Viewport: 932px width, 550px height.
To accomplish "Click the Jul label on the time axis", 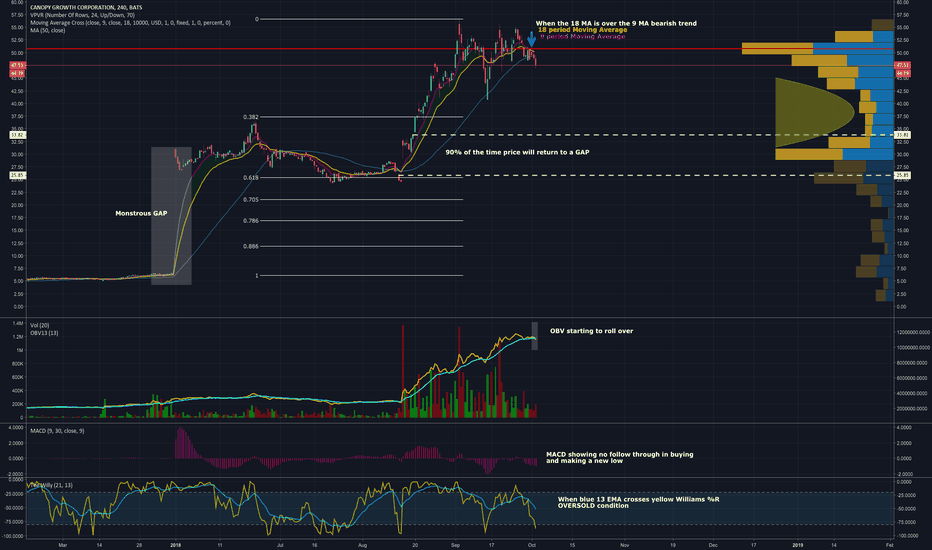I will click(x=280, y=545).
